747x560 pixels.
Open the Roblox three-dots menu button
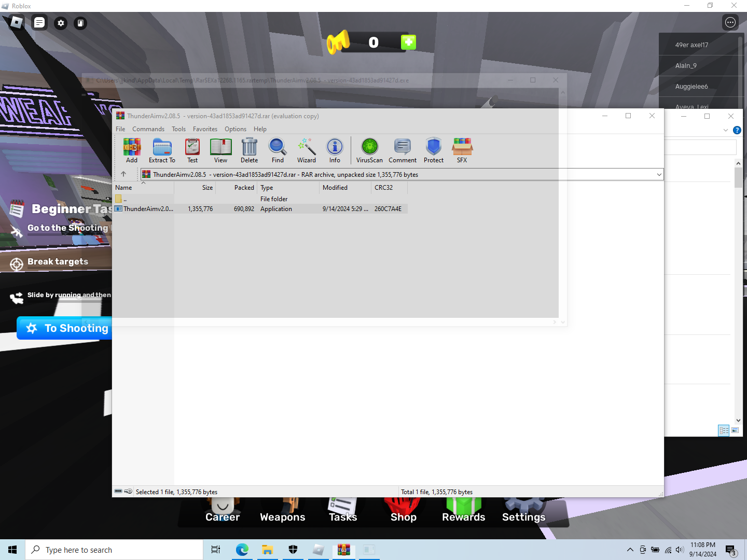730,22
